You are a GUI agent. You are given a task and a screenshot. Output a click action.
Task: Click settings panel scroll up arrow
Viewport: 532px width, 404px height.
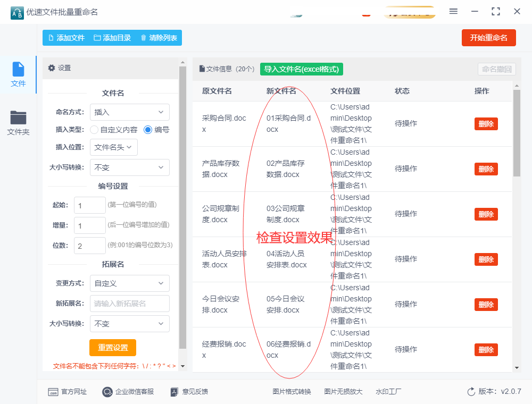(x=182, y=62)
